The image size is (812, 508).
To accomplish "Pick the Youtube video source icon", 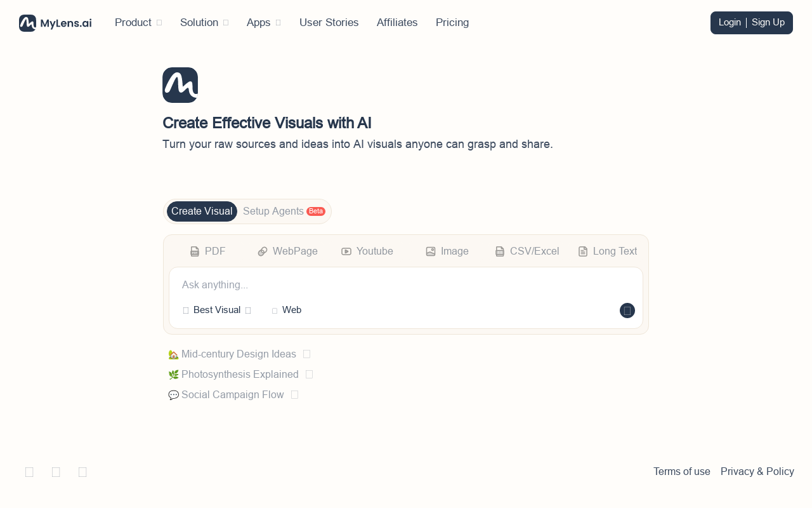I will (x=346, y=251).
